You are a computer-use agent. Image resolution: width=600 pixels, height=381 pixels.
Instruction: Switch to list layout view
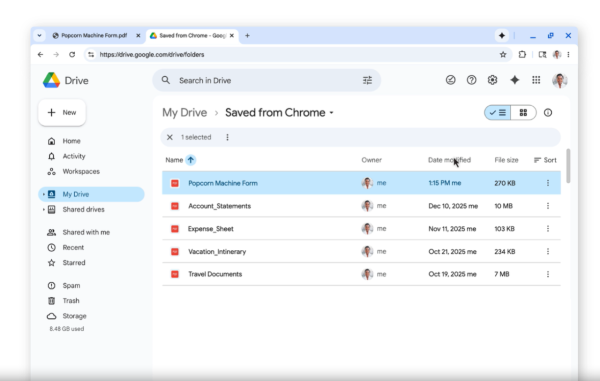pyautogui.click(x=497, y=112)
